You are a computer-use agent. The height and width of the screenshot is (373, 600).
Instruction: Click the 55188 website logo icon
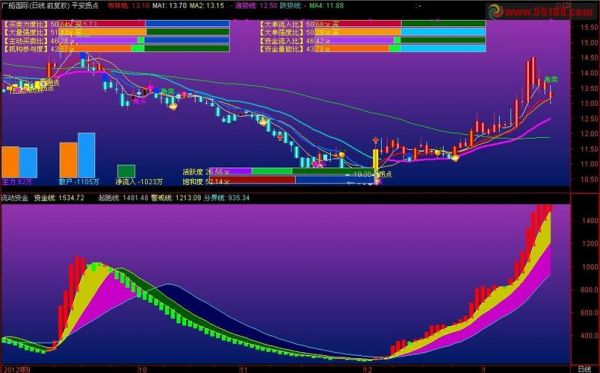494,11
